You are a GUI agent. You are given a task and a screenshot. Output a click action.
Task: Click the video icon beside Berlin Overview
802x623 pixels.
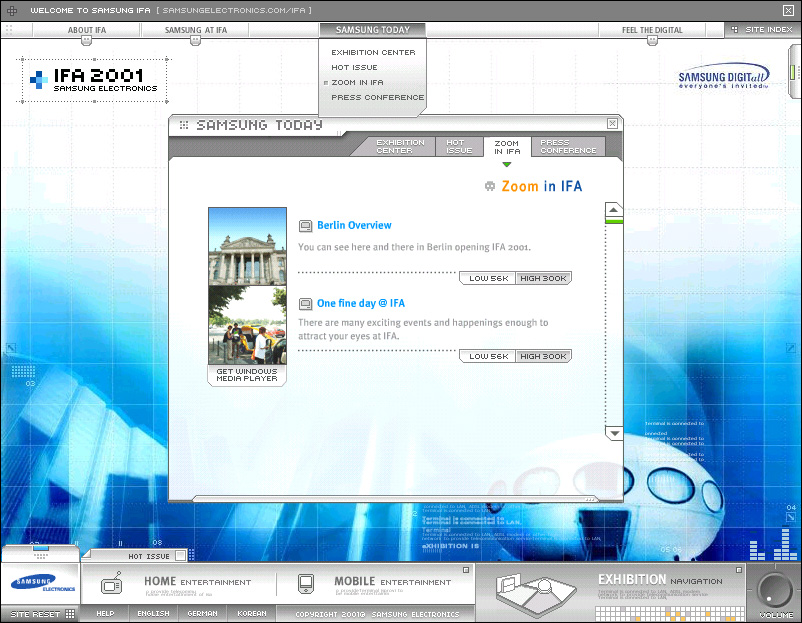coord(305,226)
